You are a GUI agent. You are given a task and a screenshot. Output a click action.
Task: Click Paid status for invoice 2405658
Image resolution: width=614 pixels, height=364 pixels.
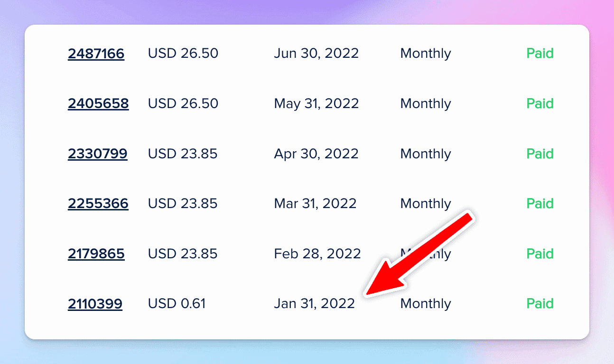pyautogui.click(x=540, y=104)
